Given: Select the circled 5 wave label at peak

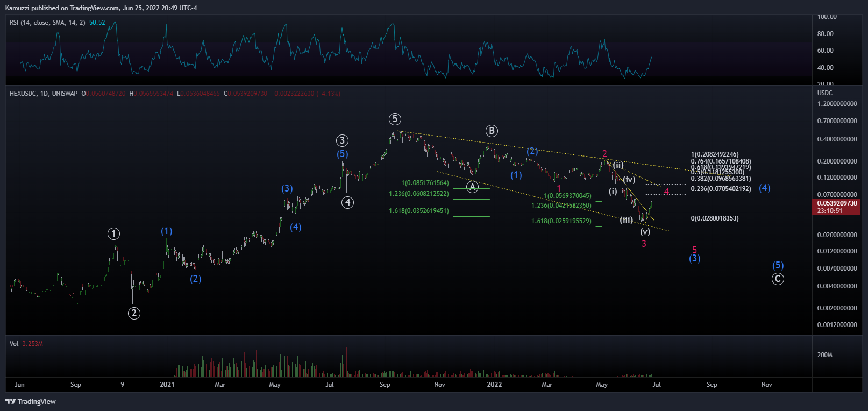Looking at the screenshot, I should pos(395,119).
